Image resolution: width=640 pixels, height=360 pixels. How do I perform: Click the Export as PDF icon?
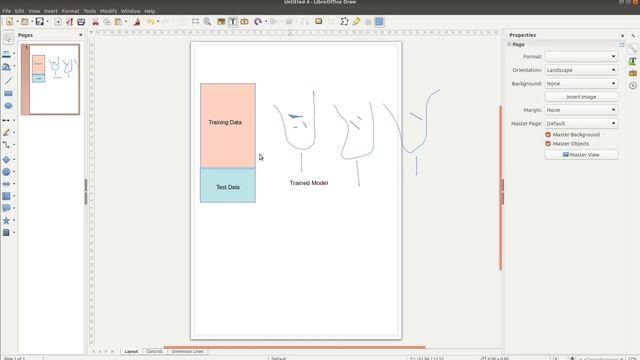pyautogui.click(x=69, y=22)
